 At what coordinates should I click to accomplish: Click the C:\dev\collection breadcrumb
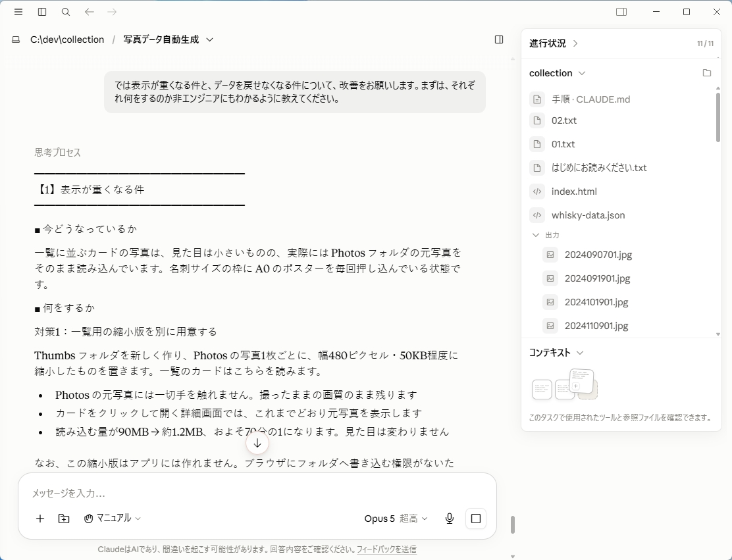pos(67,39)
